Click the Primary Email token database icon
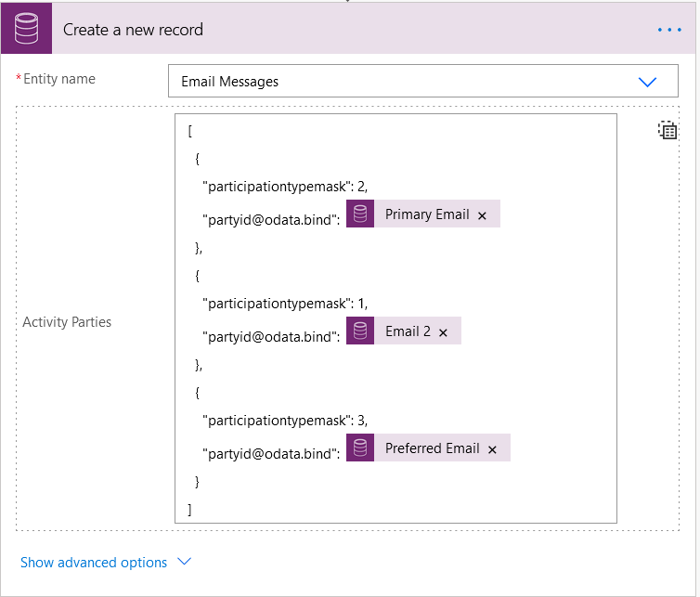Image resolution: width=700 pixels, height=597 pixels. click(x=360, y=214)
